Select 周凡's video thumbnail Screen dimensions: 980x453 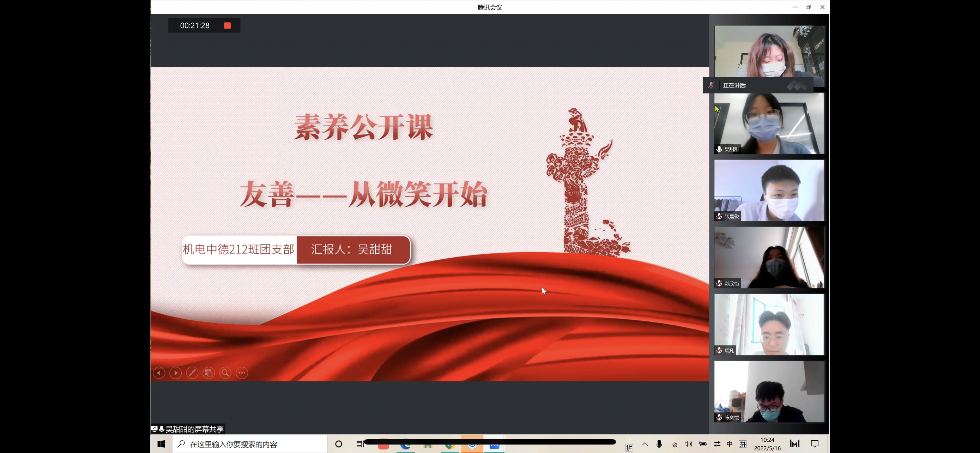769,325
